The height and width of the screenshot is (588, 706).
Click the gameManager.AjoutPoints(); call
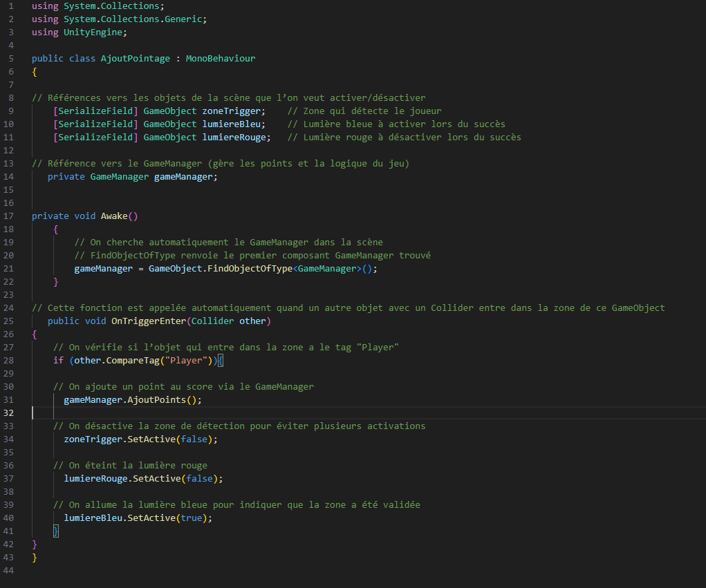(131, 399)
